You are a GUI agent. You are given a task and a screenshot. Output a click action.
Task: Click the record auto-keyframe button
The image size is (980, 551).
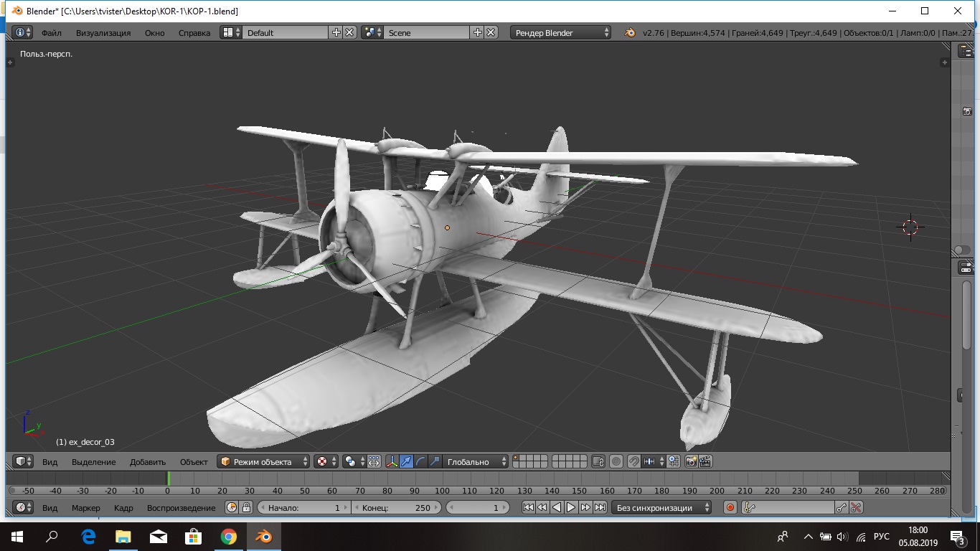pos(730,508)
